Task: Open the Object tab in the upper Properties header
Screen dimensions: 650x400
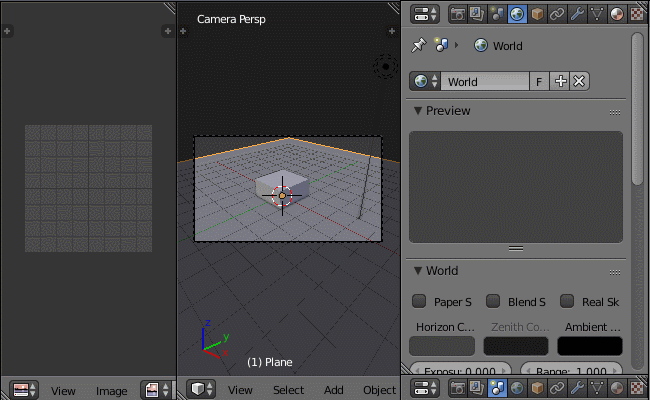Action: click(x=537, y=14)
